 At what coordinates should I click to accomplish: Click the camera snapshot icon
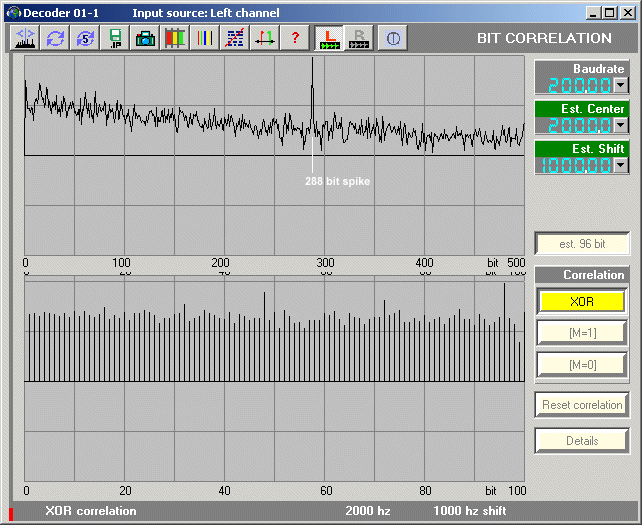(x=145, y=38)
